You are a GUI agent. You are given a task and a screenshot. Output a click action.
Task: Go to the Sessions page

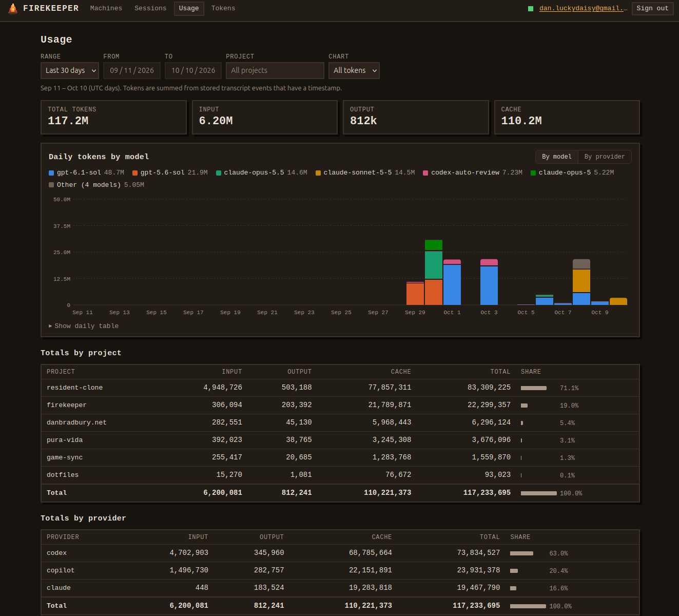(x=150, y=8)
